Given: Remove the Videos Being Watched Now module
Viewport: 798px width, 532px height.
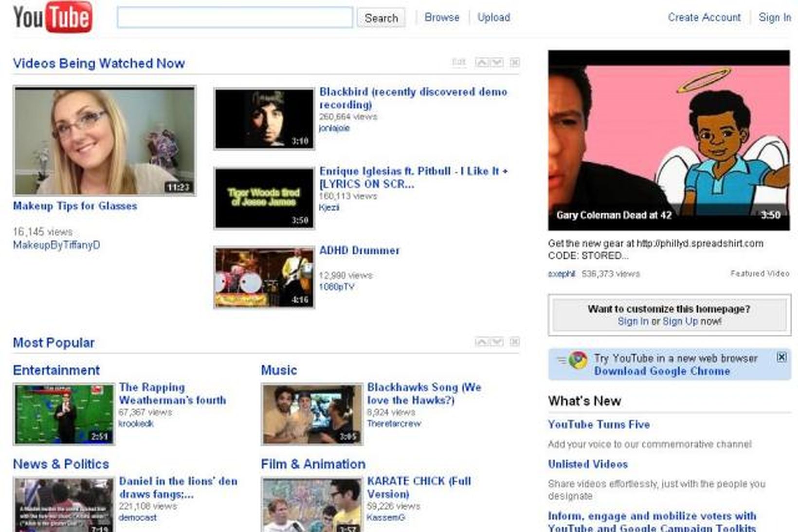Looking at the screenshot, I should [514, 62].
